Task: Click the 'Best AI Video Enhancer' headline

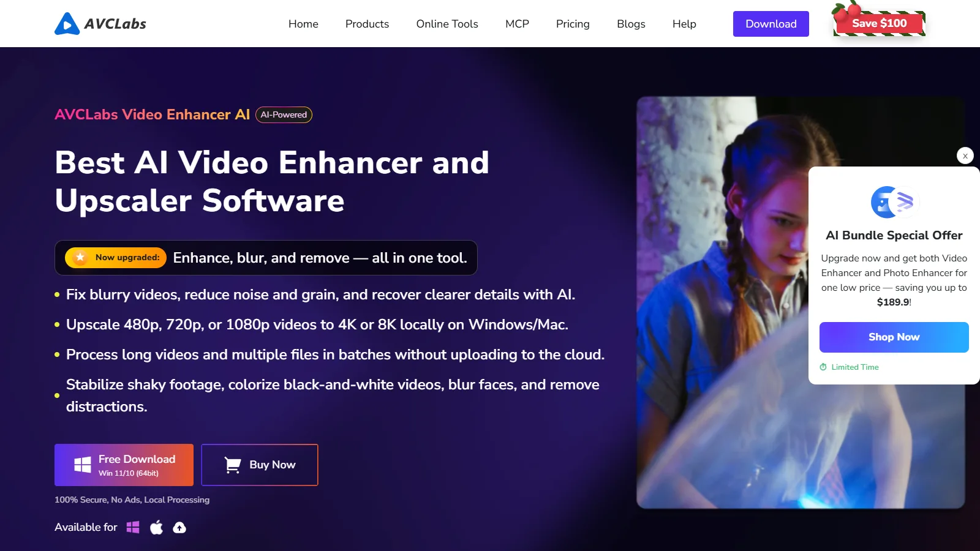Action: click(x=272, y=182)
